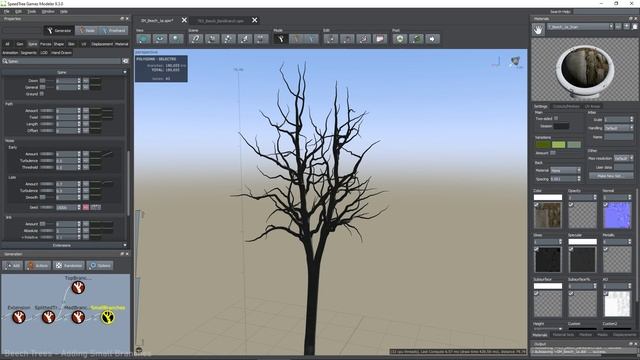Click the viewport navigation gizmo
Viewport: 640px width, 360px height.
click(x=516, y=62)
